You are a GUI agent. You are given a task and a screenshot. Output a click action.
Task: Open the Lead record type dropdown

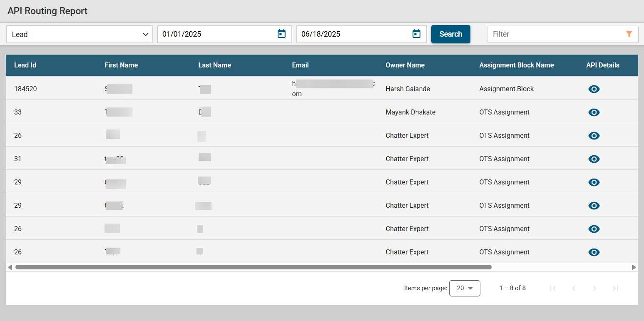79,34
